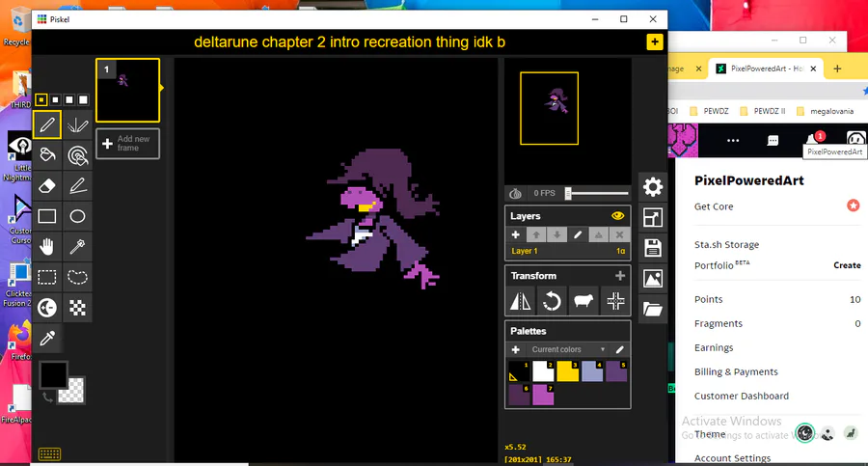Clone with the sheep transform icon
Viewport: 868px width, 466px height.
583,301
